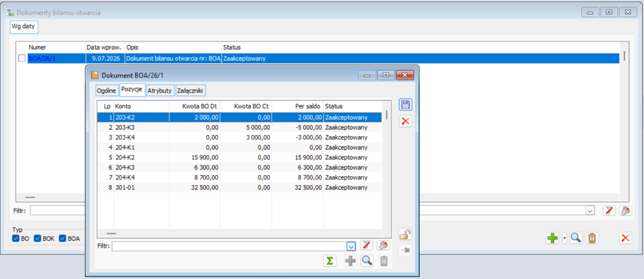The width and height of the screenshot is (644, 279).
Task: Expand the Filtr dropdown in the document window
Action: (351, 246)
